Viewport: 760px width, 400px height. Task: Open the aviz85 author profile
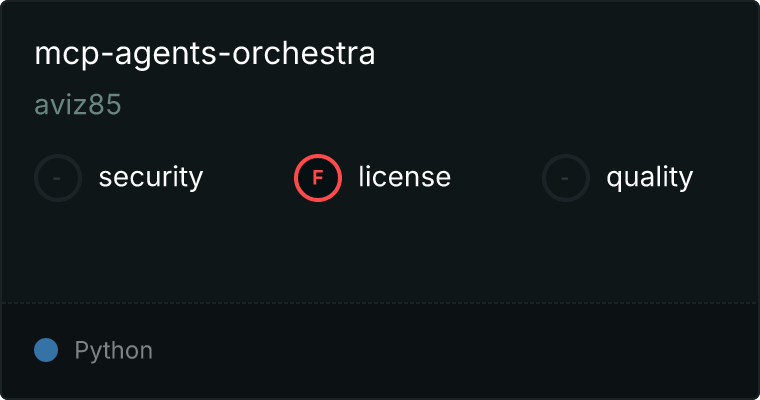pos(78,105)
